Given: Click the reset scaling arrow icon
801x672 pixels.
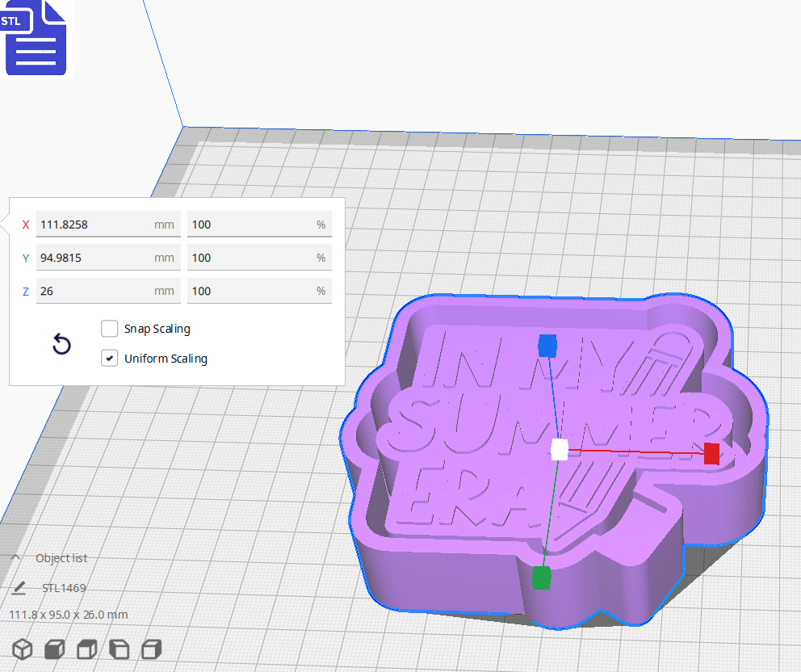Looking at the screenshot, I should (61, 344).
